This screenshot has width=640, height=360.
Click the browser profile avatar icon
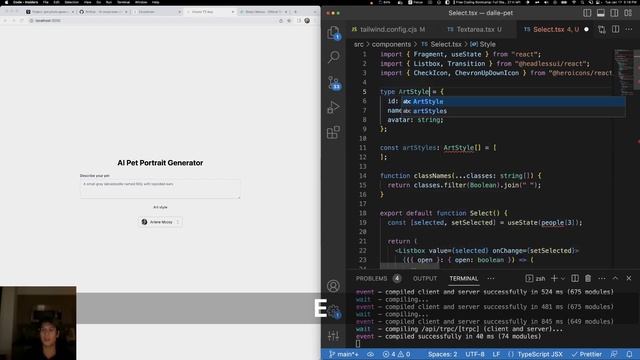[307, 20]
